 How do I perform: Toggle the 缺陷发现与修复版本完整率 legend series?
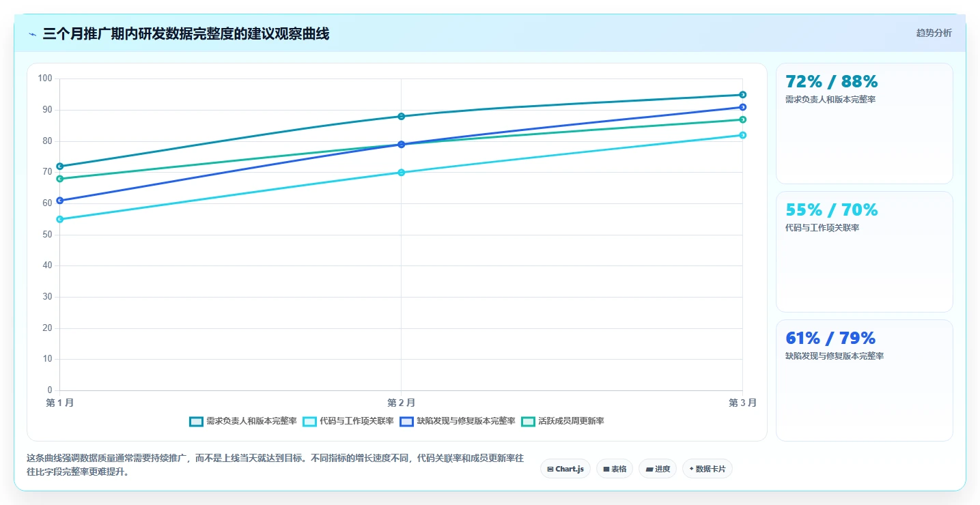[458, 421]
